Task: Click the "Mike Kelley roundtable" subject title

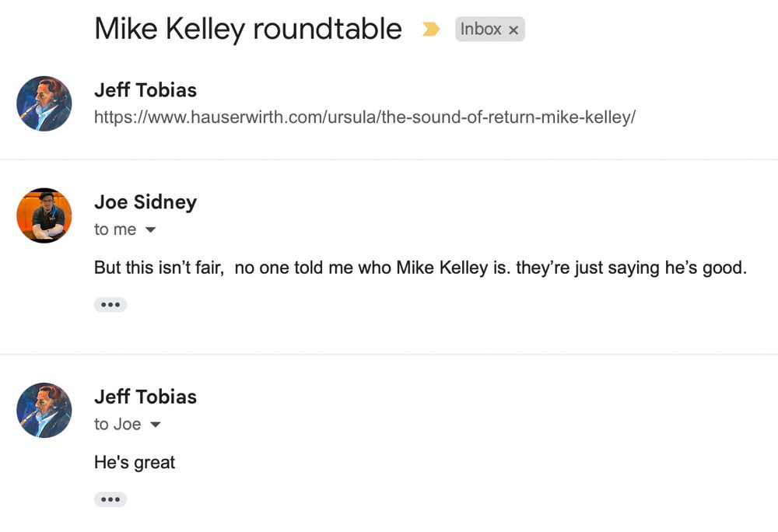Action: pyautogui.click(x=248, y=30)
